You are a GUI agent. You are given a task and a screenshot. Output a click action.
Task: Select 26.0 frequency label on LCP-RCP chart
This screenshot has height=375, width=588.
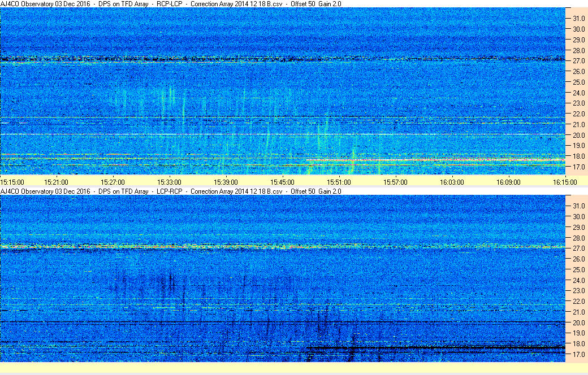pos(578,259)
